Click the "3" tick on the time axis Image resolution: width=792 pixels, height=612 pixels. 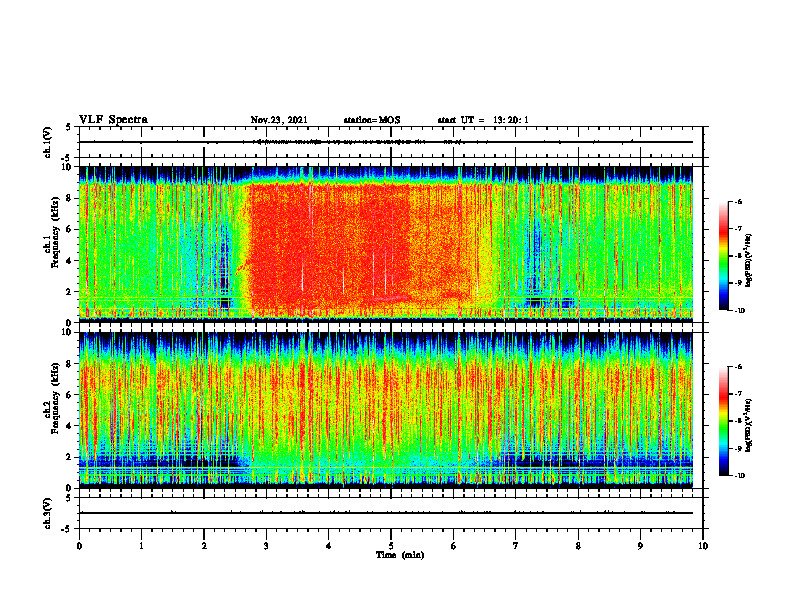[266, 546]
